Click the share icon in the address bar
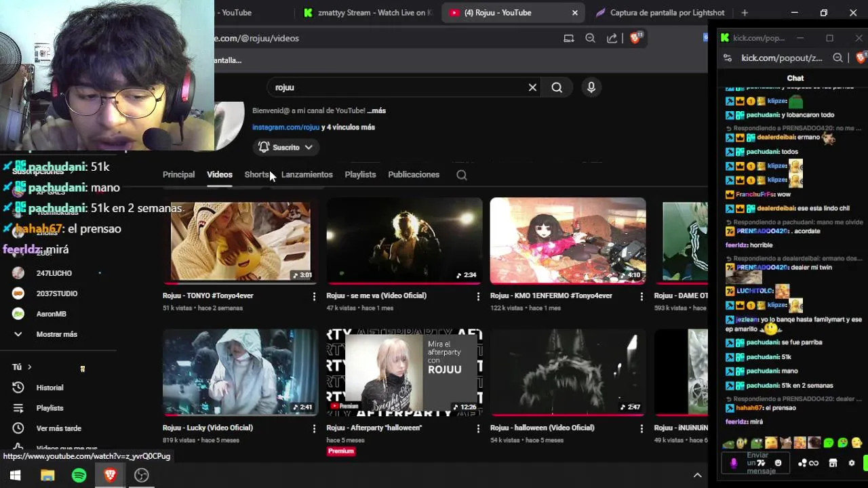The height and width of the screenshot is (488, 868). [x=612, y=39]
